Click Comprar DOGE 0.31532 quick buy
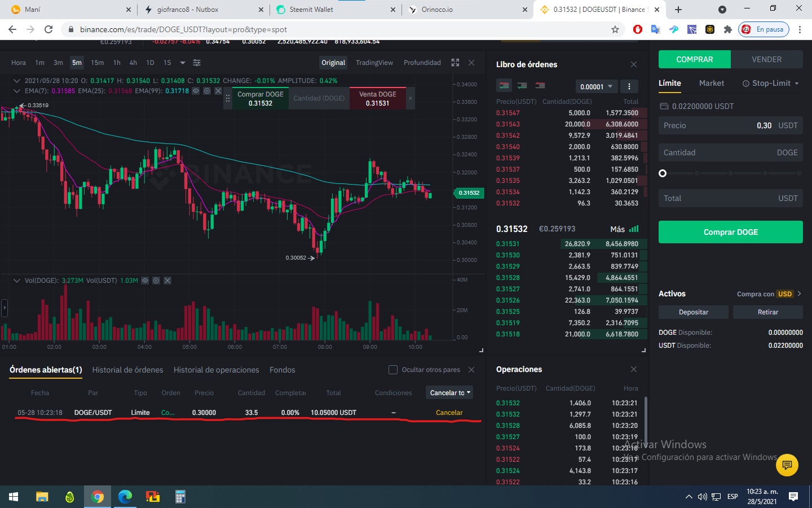The width and height of the screenshot is (812, 508). 261,98
